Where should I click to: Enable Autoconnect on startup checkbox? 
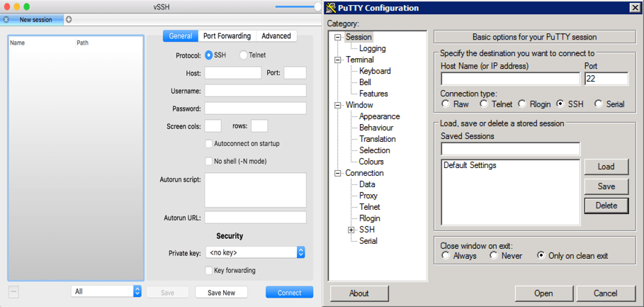coord(208,144)
